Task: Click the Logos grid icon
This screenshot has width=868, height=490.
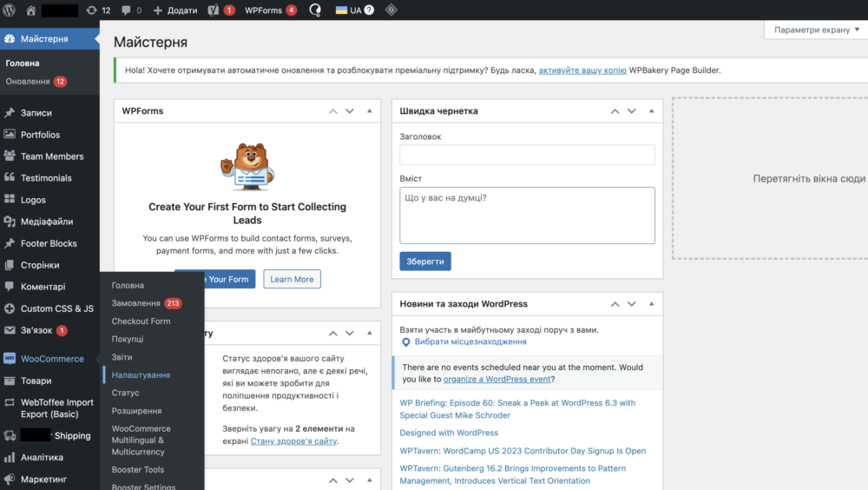Action: [10, 199]
